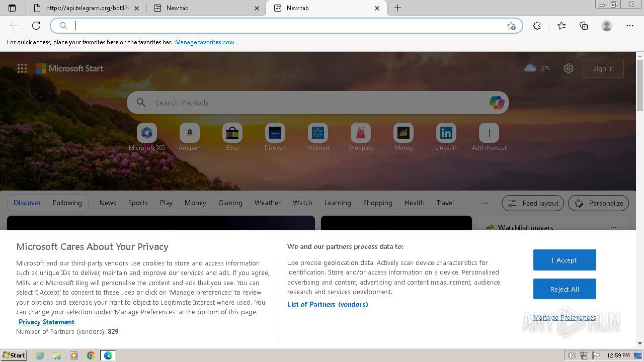This screenshot has height=362, width=644.
Task: Open the Copilot icon in search box
Action: (497, 103)
